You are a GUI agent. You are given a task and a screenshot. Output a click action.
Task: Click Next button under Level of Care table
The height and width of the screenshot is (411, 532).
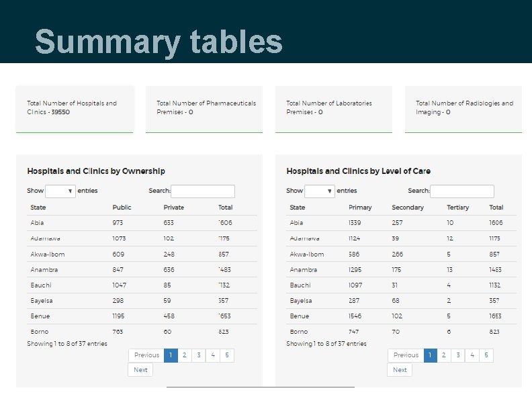tap(400, 369)
